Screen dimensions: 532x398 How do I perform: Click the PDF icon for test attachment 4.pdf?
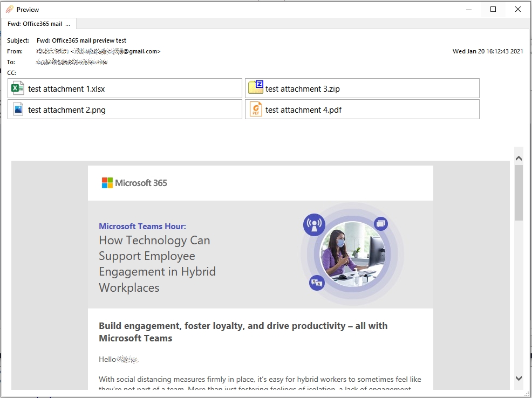click(255, 109)
